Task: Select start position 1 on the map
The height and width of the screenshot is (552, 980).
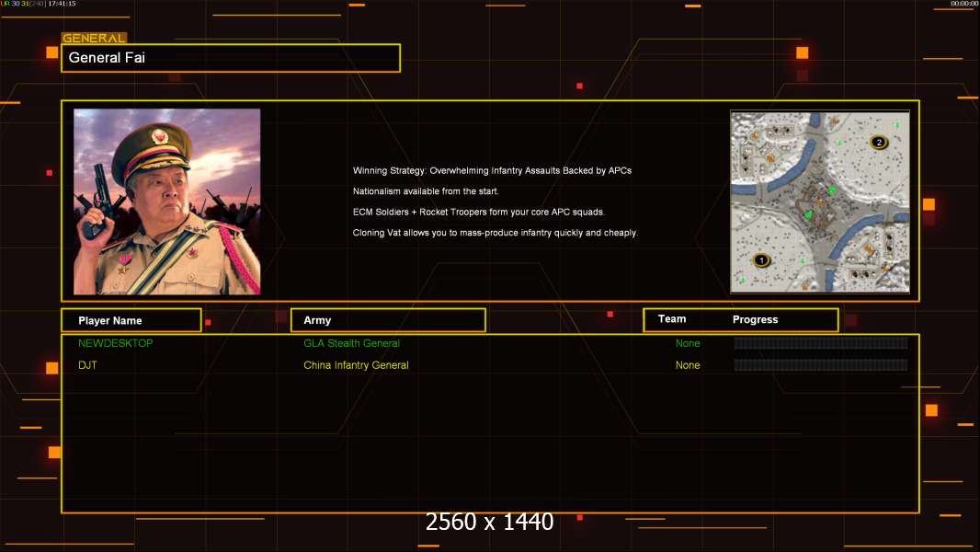Action: 761,260
